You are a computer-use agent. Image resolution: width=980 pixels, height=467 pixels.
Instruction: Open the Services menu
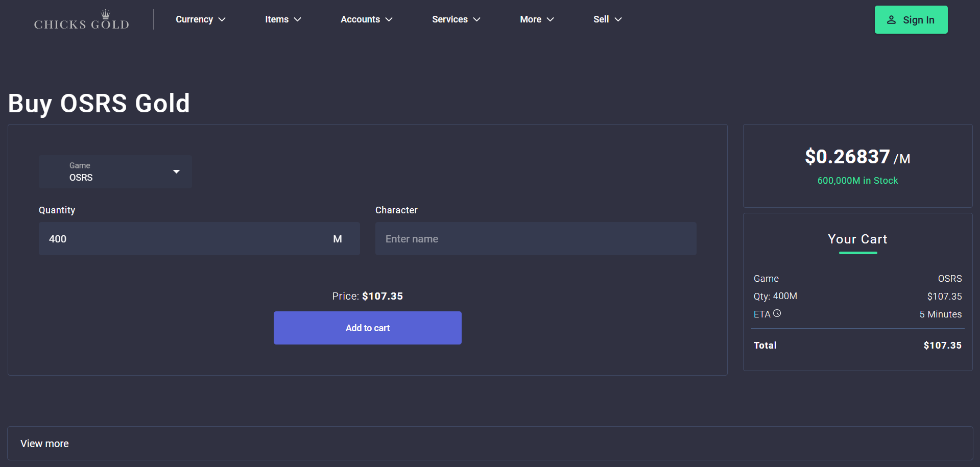pyautogui.click(x=456, y=19)
